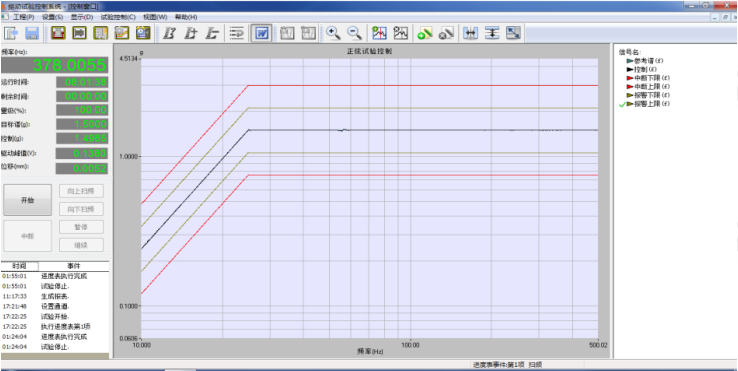738x371 pixels.
Task: Open the 工程(P) menu
Action: pyautogui.click(x=24, y=17)
